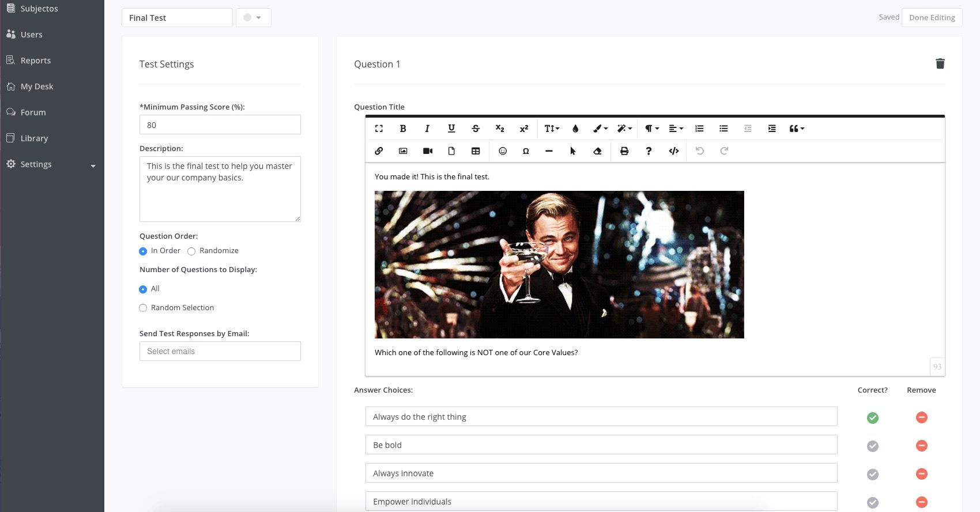Apply strikethrough formatting in the editor

pos(476,129)
